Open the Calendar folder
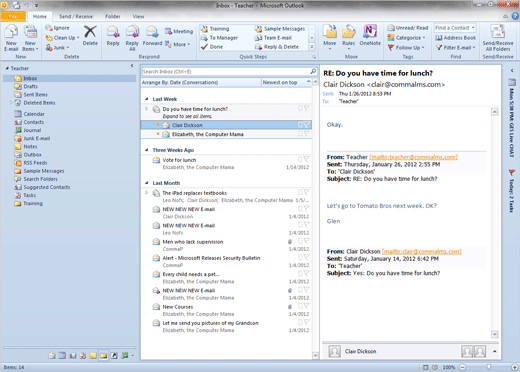 click(x=34, y=114)
